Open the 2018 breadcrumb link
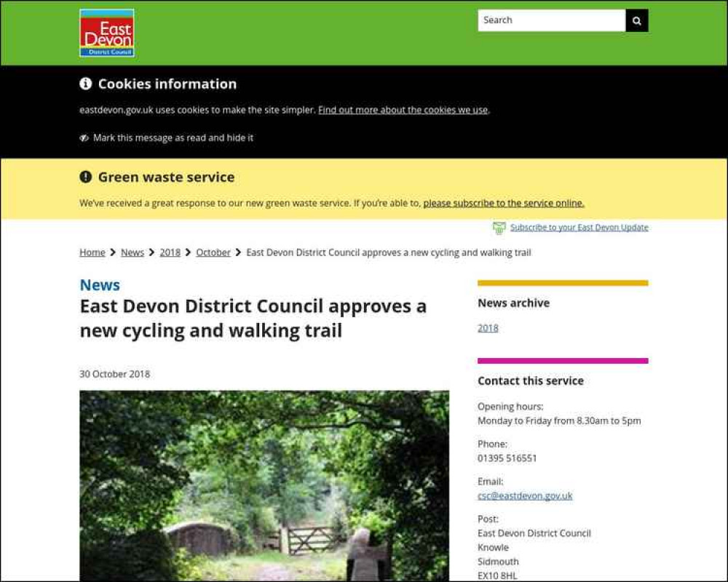728x582 pixels. click(x=170, y=252)
